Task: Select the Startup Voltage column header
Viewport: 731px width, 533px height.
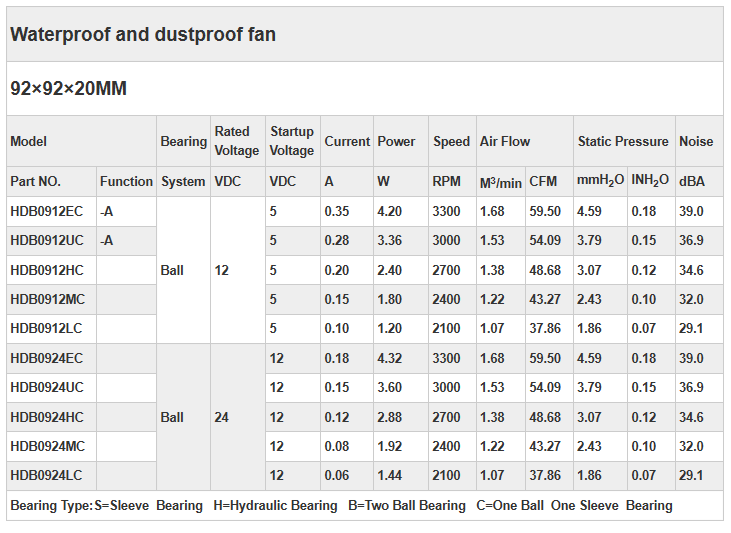Action: coord(292,141)
